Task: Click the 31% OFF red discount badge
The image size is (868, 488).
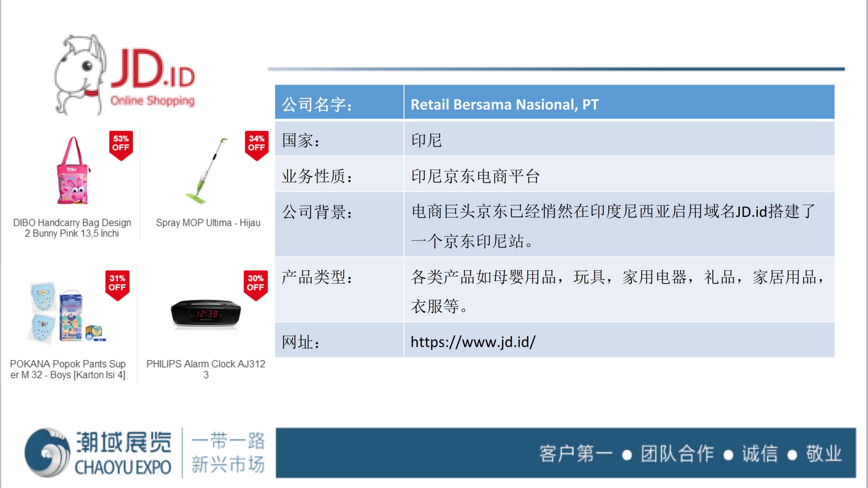Action: click(x=117, y=286)
